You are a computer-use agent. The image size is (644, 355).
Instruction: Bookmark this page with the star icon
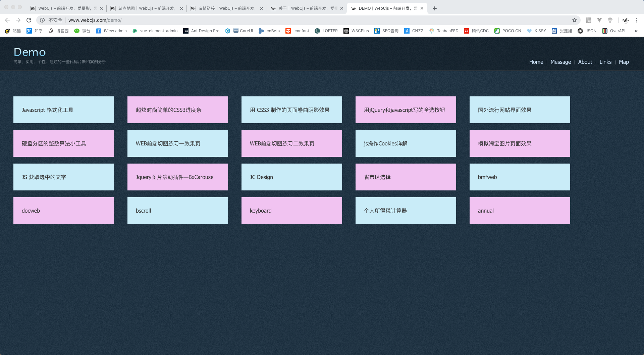tap(575, 20)
